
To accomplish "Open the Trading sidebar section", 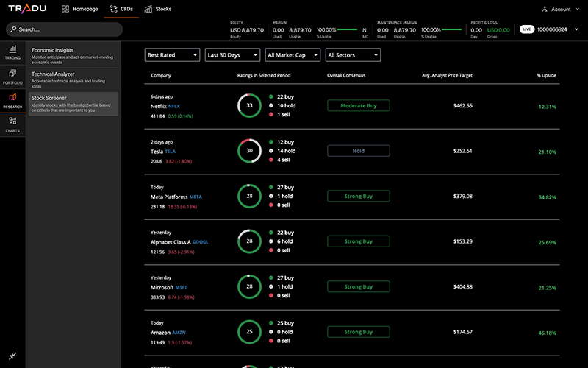I will (12, 52).
